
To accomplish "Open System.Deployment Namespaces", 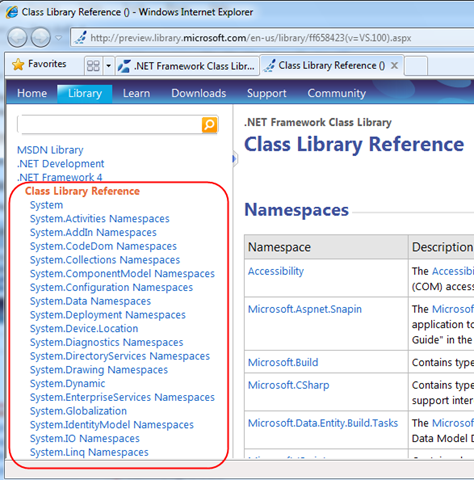I will tap(108, 315).
